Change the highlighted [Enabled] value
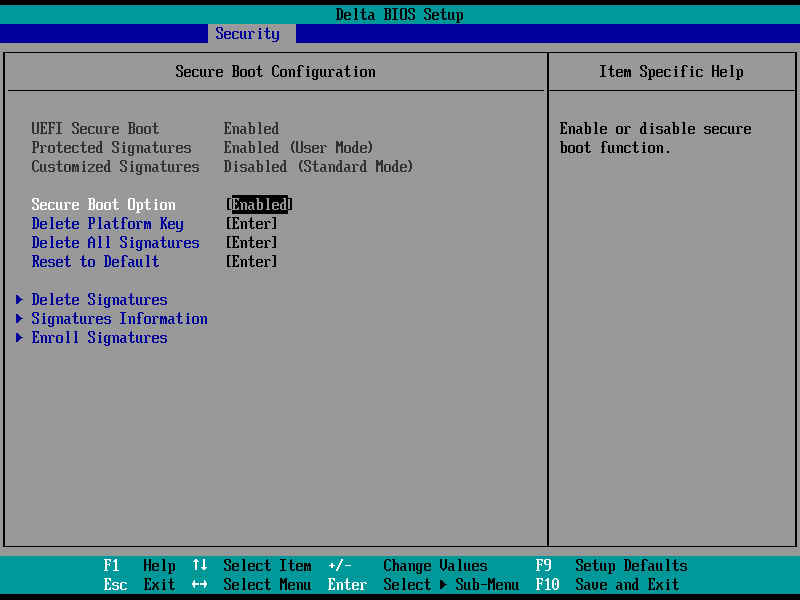This screenshot has width=800, height=600. tap(259, 205)
